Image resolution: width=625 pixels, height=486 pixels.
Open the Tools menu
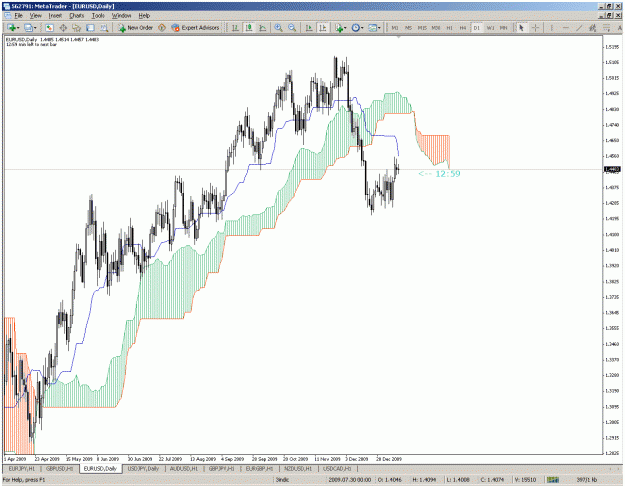point(98,16)
